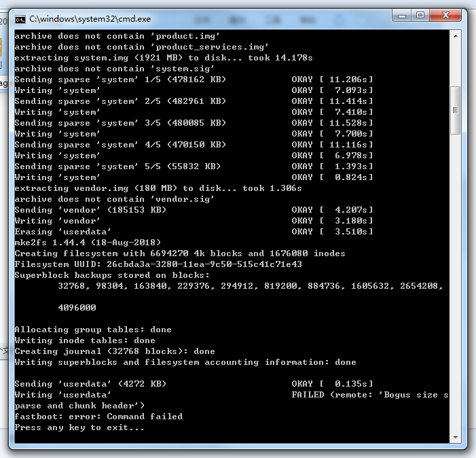Click 'OKAY [ 0.135s]' status
This screenshot has height=458, width=476.
click(332, 384)
